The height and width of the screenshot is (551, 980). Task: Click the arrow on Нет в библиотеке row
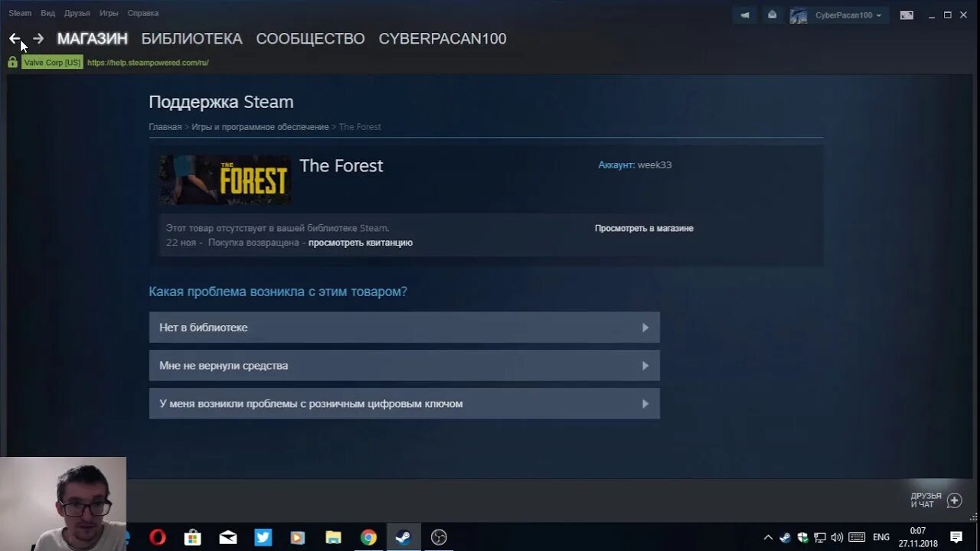(x=645, y=328)
